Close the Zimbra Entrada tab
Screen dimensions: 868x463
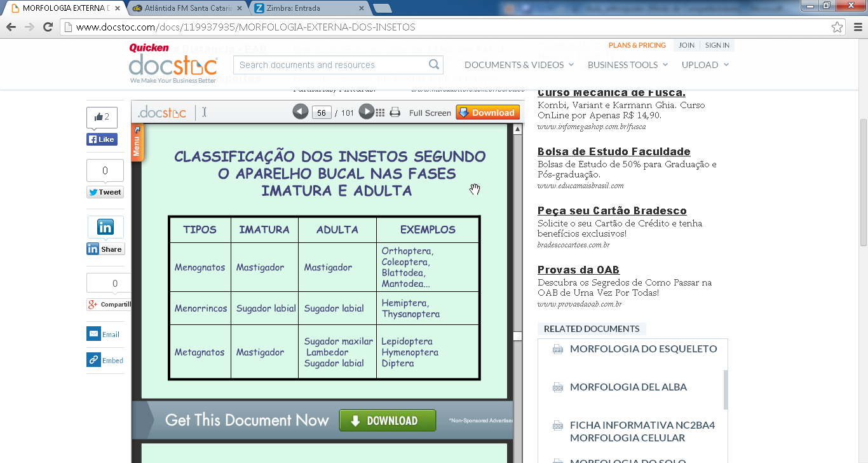click(362, 8)
